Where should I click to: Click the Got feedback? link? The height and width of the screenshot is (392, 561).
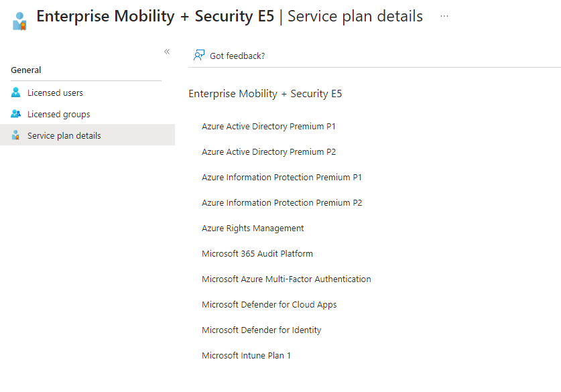coord(237,56)
